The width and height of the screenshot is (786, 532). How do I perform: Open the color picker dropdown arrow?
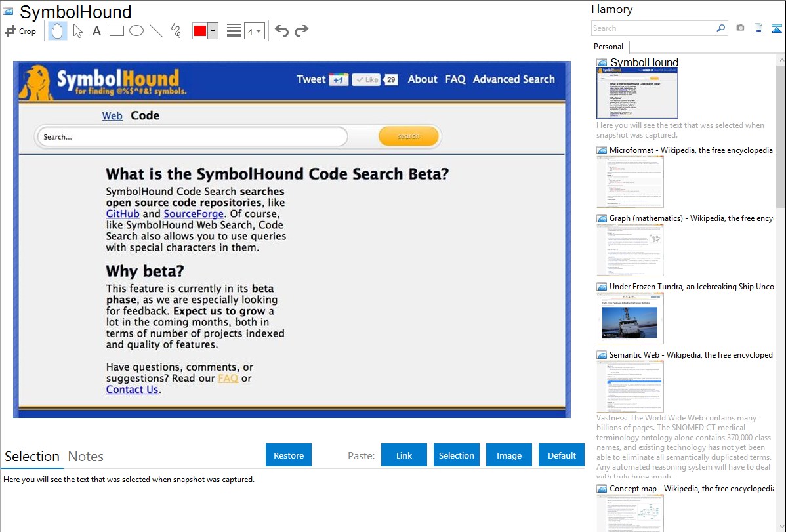213,31
